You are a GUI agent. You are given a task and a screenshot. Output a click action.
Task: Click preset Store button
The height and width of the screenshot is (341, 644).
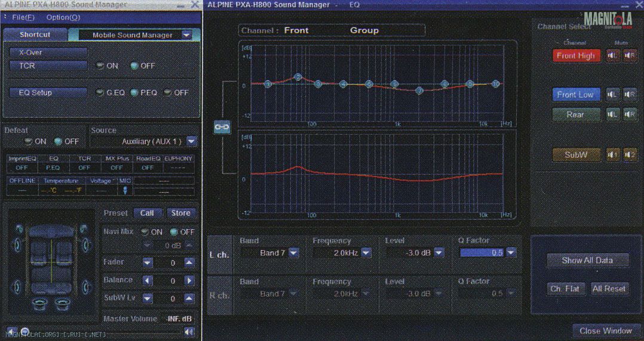tap(180, 213)
